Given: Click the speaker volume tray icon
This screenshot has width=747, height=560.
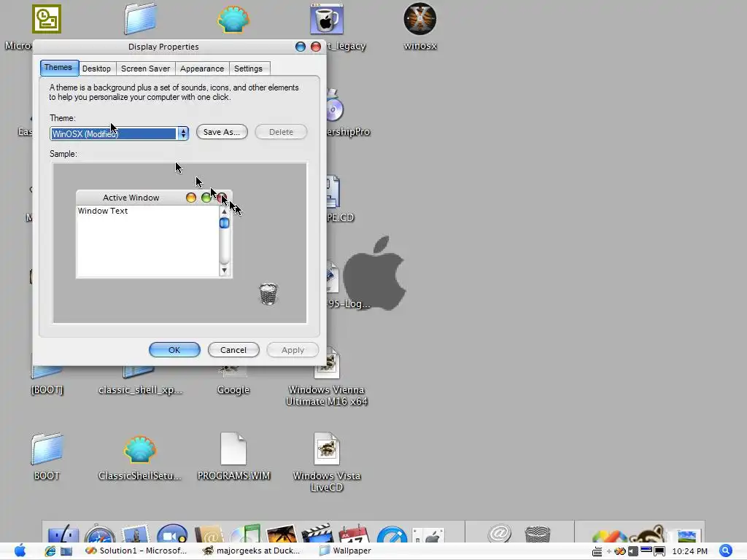Looking at the screenshot, I should 632,551.
